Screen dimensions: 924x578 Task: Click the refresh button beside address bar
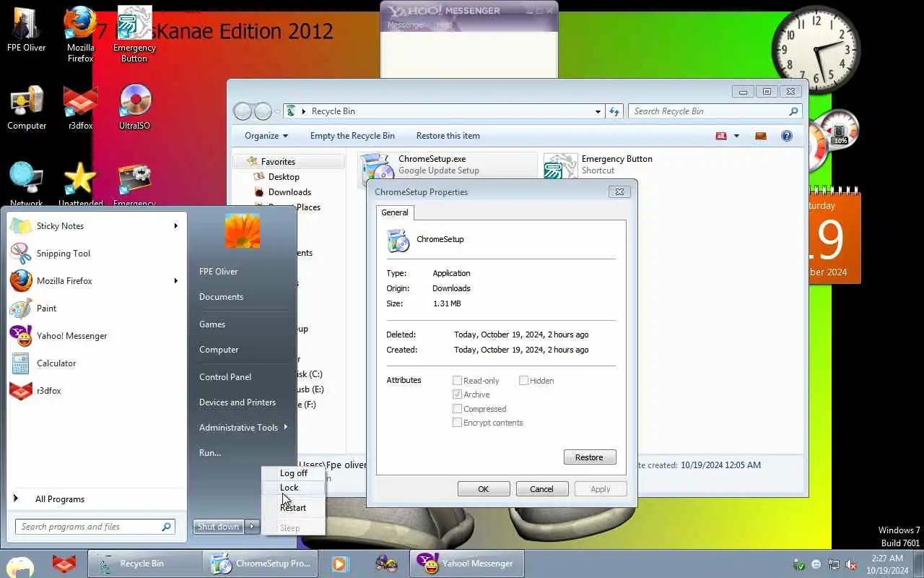pos(614,111)
